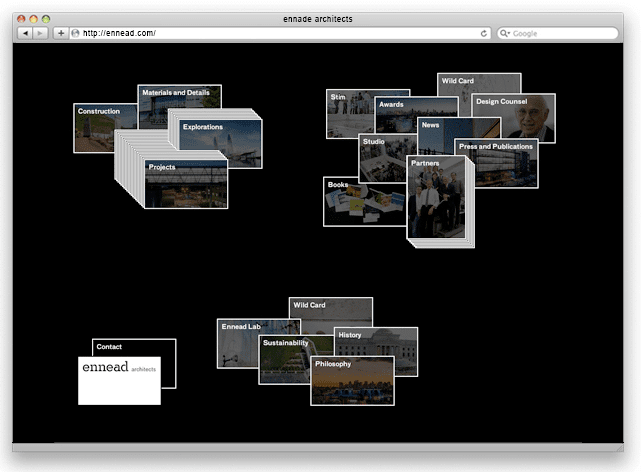Open the Philosophy card

pos(352,381)
